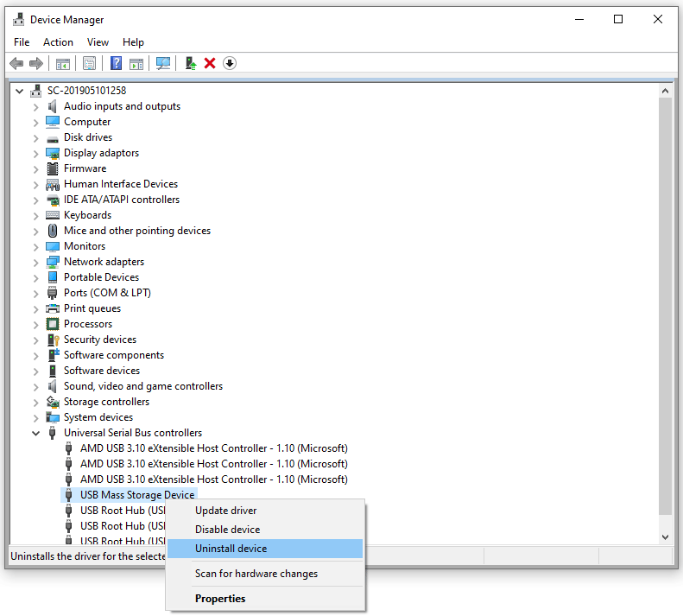Viewport: 683px width, 616px height.
Task: Click the Properties sheet toolbar icon
Action: pos(89,63)
